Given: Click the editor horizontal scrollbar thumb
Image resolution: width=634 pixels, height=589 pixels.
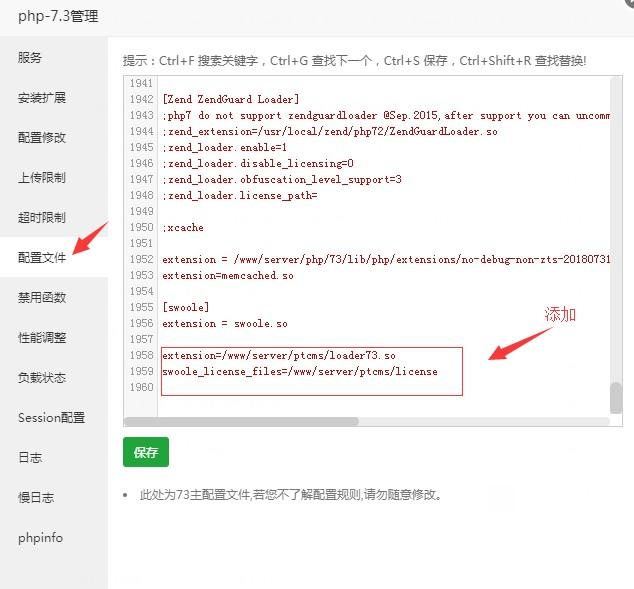Looking at the screenshot, I should [x=241, y=422].
